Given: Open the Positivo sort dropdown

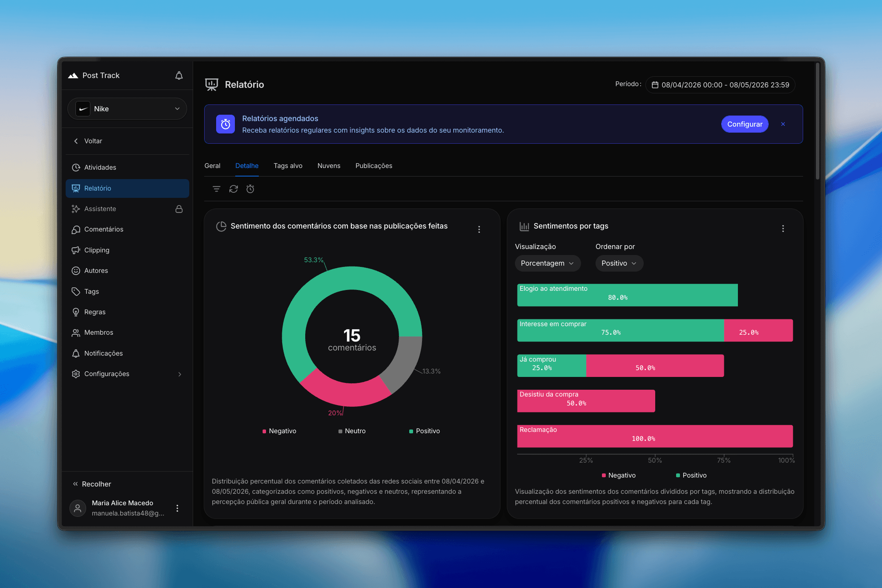Looking at the screenshot, I should coord(619,264).
